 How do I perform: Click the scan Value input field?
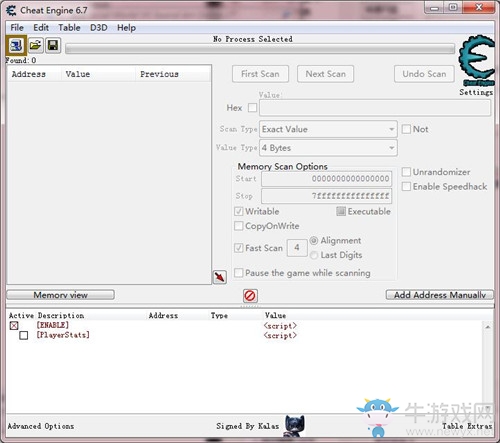pyautogui.click(x=375, y=108)
